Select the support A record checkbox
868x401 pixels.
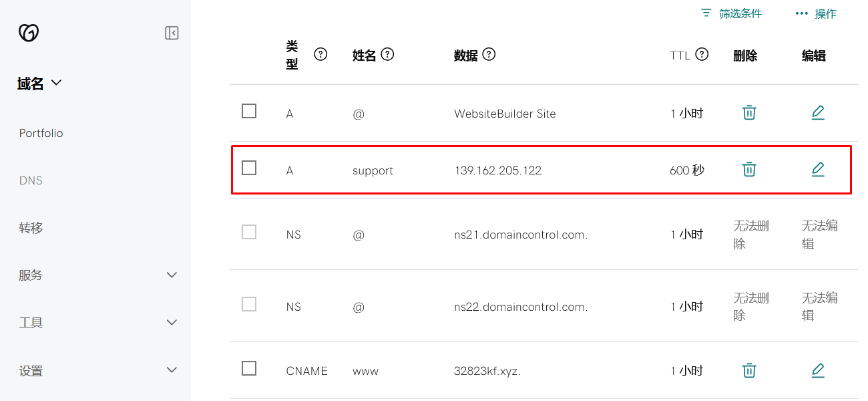coord(249,168)
